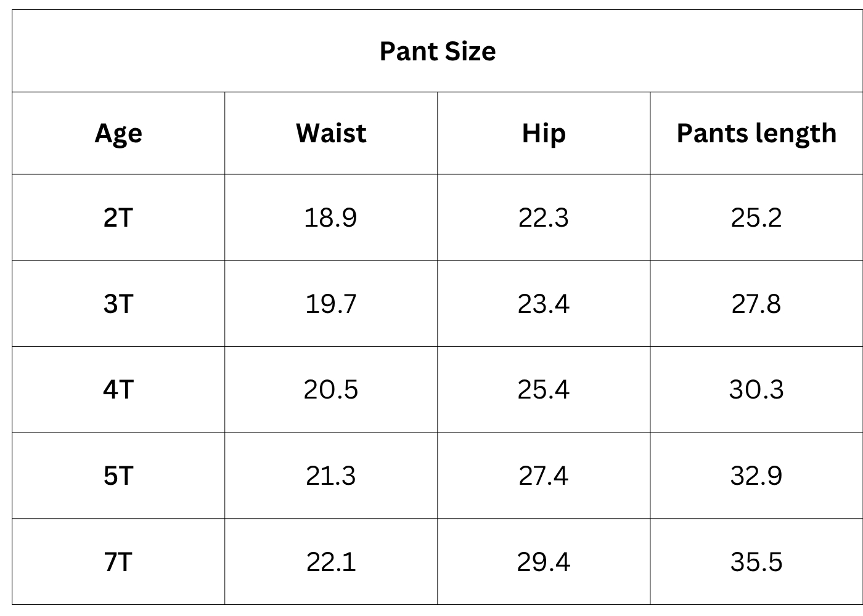863x616 pixels.
Task: Click the 5T age row label
Action: pos(118,476)
